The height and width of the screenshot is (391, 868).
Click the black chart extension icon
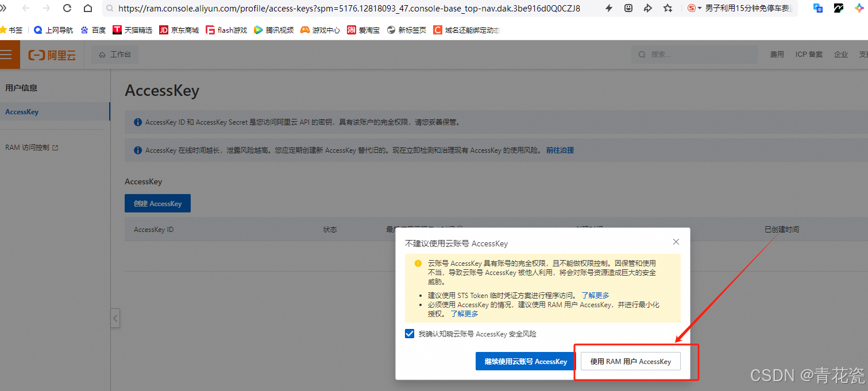[839, 8]
